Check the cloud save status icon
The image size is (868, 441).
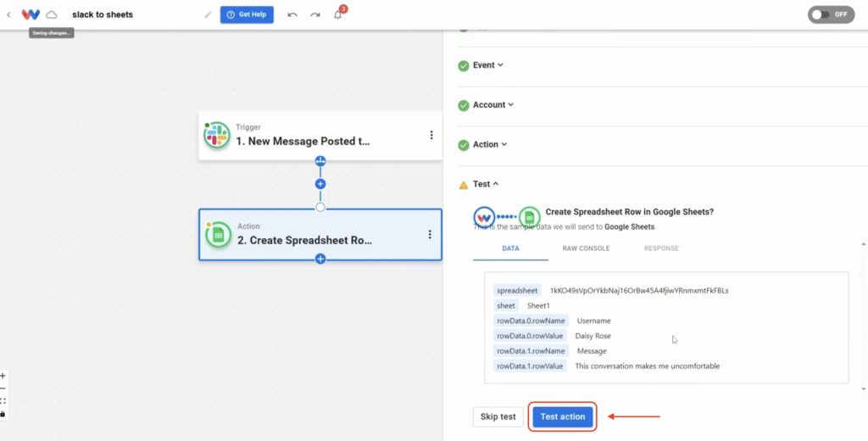52,15
